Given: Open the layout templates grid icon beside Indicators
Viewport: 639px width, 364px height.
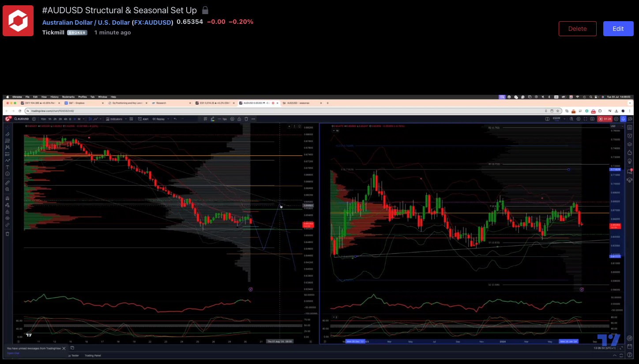Looking at the screenshot, I should coord(131,119).
